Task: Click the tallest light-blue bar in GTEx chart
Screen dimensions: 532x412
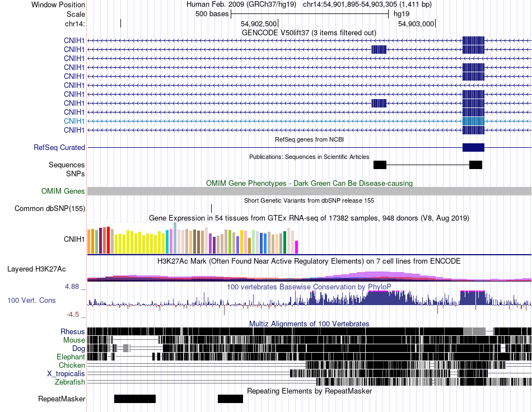Action: click(x=175, y=238)
